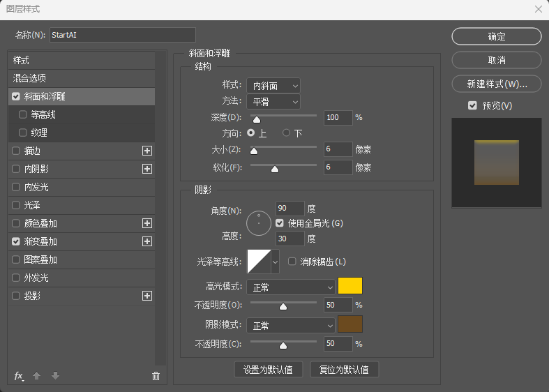Enable the 颜色叠加 checkbox

16,223
